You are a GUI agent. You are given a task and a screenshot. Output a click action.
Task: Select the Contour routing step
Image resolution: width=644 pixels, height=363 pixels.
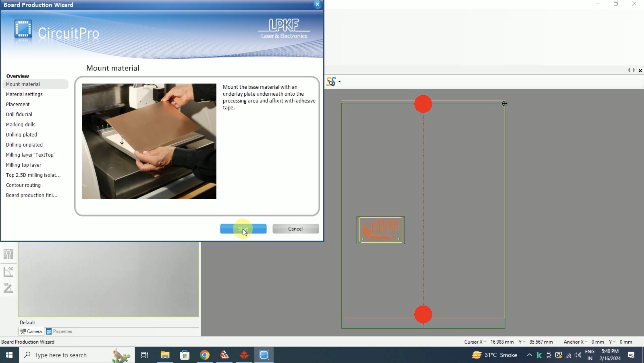[x=23, y=185]
